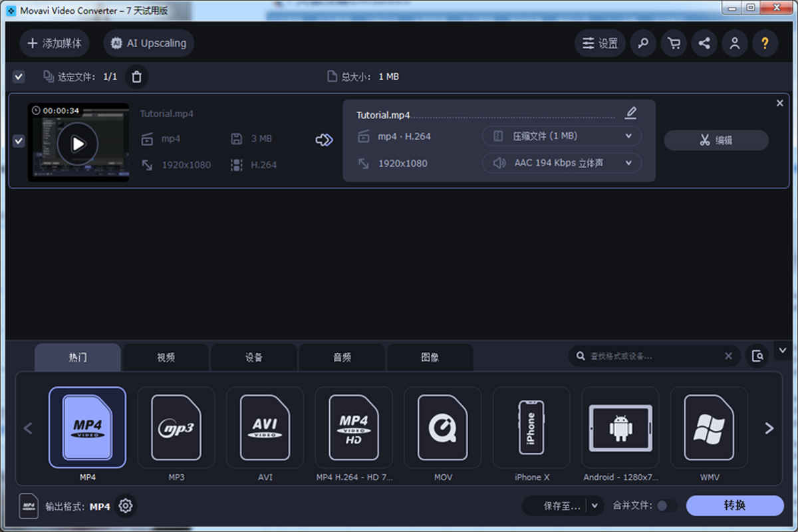The width and height of the screenshot is (798, 532).
Task: Uncheck the Tutorial.mp4 file checkbox
Action: point(19,141)
